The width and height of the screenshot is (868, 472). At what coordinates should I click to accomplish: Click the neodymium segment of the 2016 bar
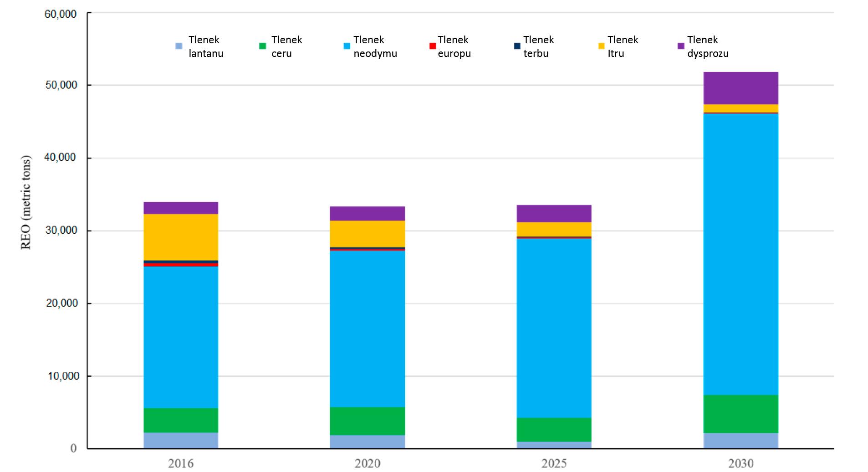(181, 337)
